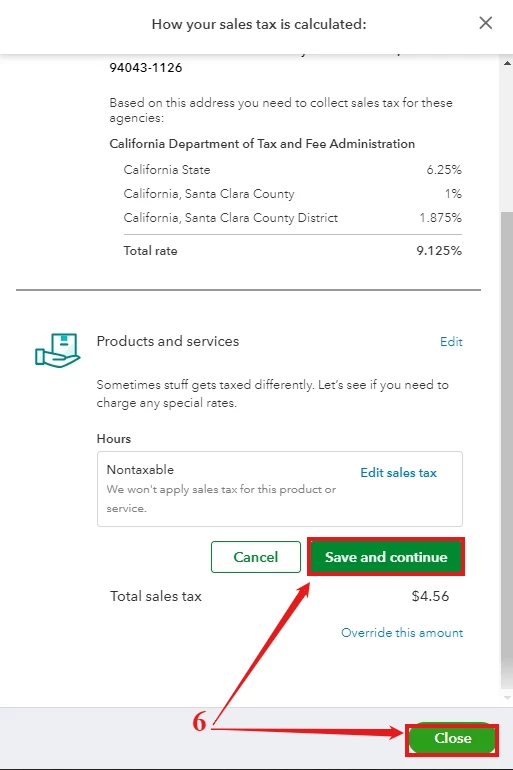This screenshot has height=770, width=513.
Task: Close the sales tax calculation panel with X
Action: click(486, 23)
